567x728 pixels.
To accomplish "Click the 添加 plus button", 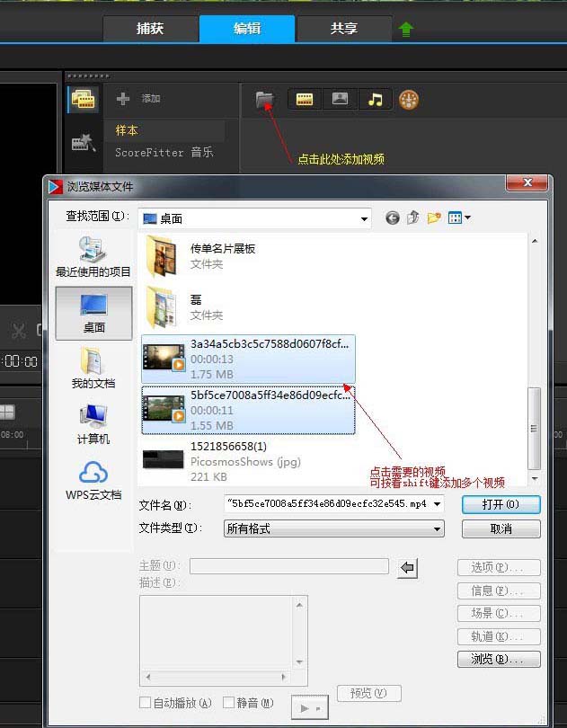I will tap(122, 99).
